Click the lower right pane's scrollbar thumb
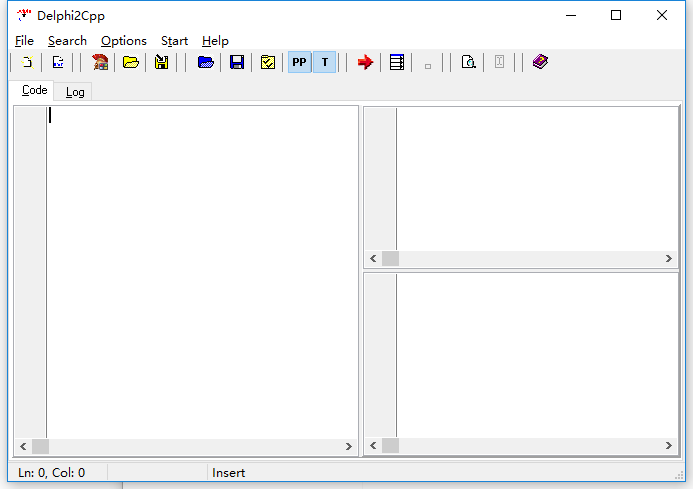Viewport: 693px width, 489px height. tap(390, 446)
